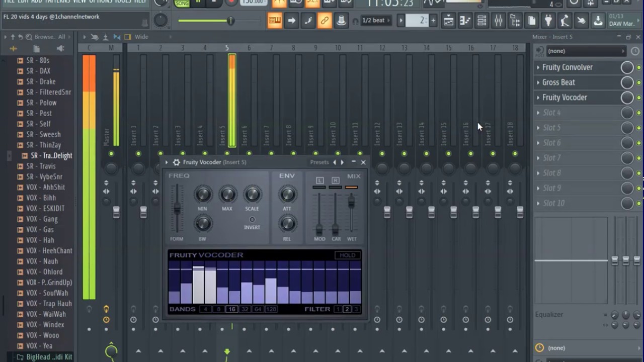Open the Piano roll view icon
Image resolution: width=644 pixels, height=362 pixels.
465,21
